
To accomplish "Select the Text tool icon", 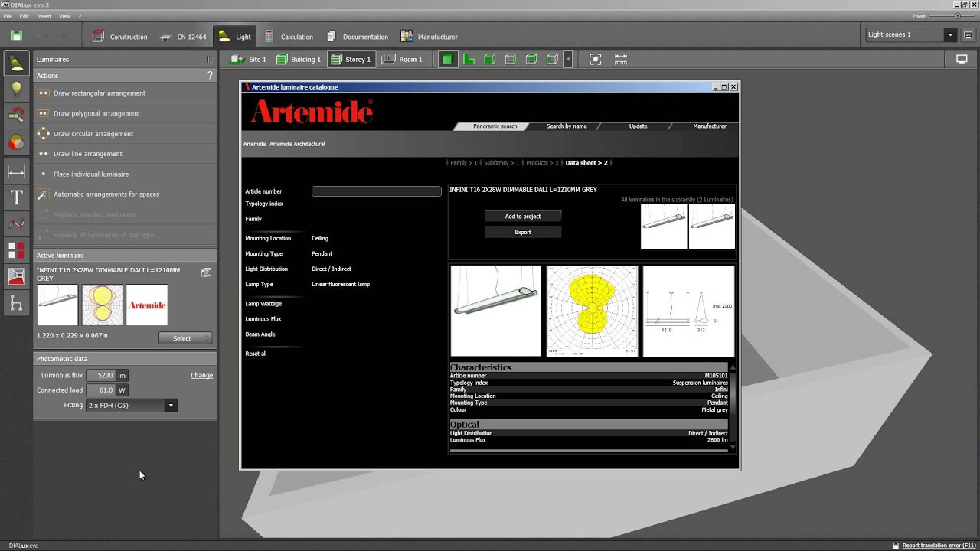I will click(16, 197).
